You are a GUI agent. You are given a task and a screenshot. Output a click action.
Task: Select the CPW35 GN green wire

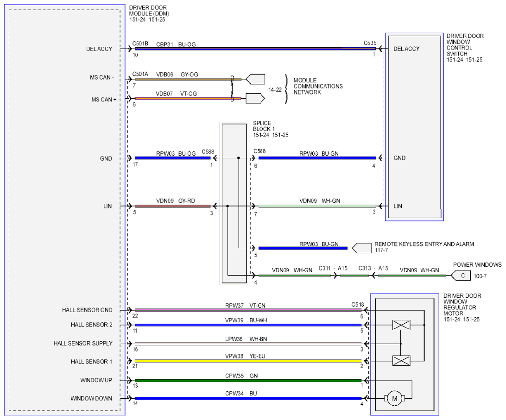(248, 381)
